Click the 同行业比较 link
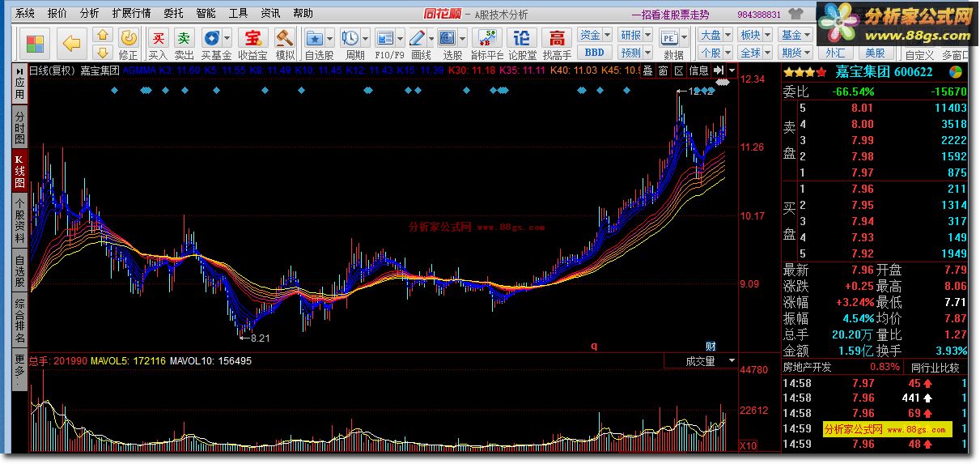 [x=935, y=367]
